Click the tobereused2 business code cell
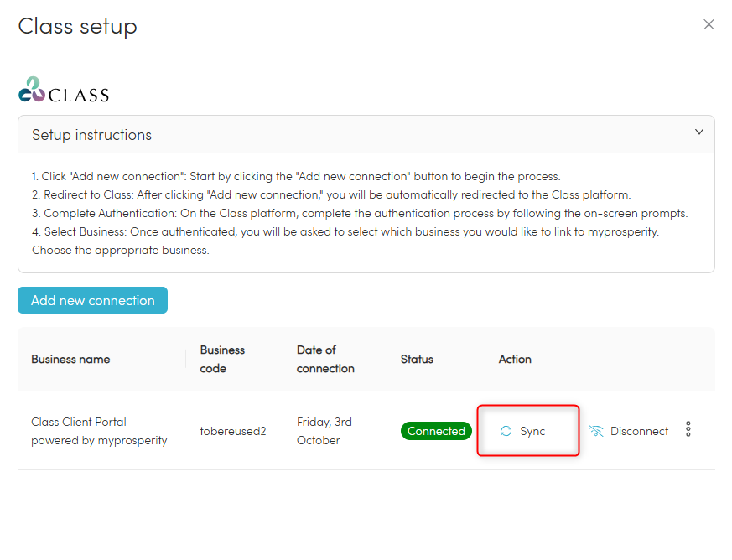732x560 pixels. point(233,431)
